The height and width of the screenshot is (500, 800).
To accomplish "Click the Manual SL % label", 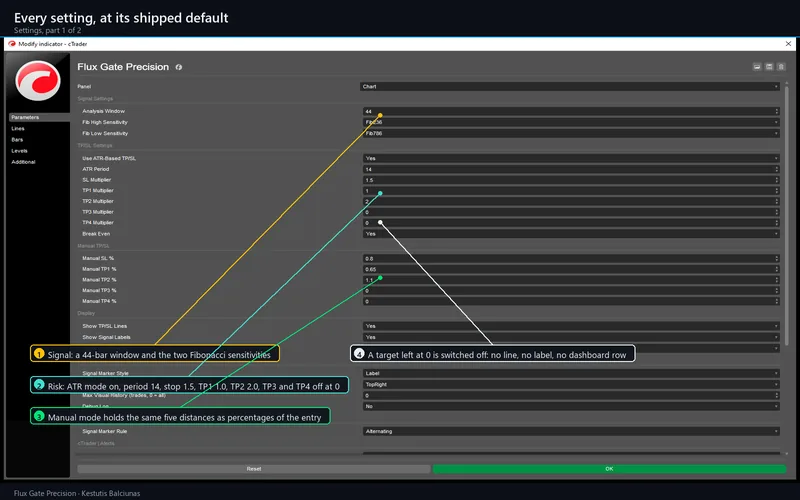I will [98, 259].
